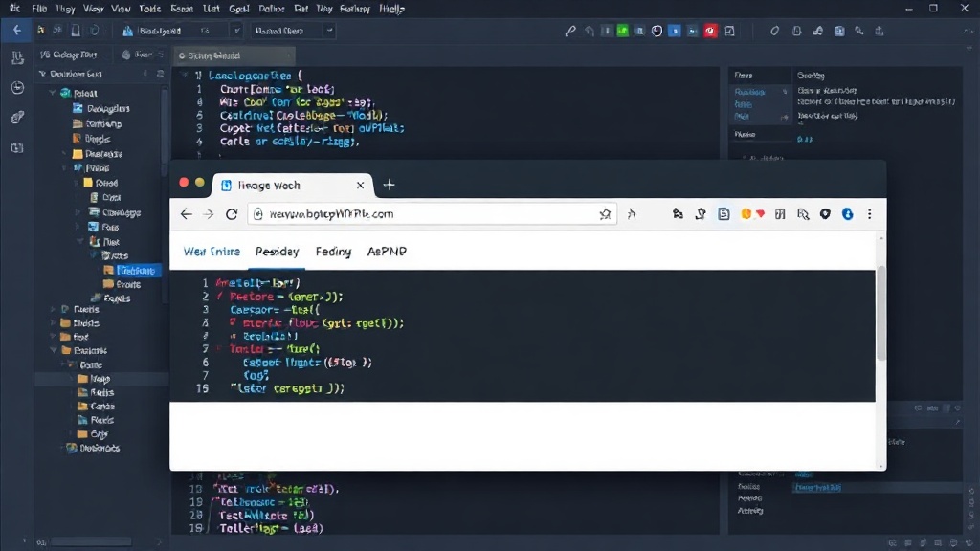Image resolution: width=980 pixels, height=551 pixels.
Task: Click the blue link text in right properties panel
Action: click(817, 487)
